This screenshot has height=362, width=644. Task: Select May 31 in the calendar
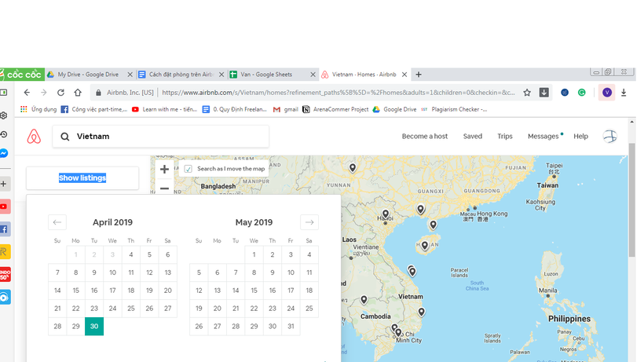click(291, 327)
